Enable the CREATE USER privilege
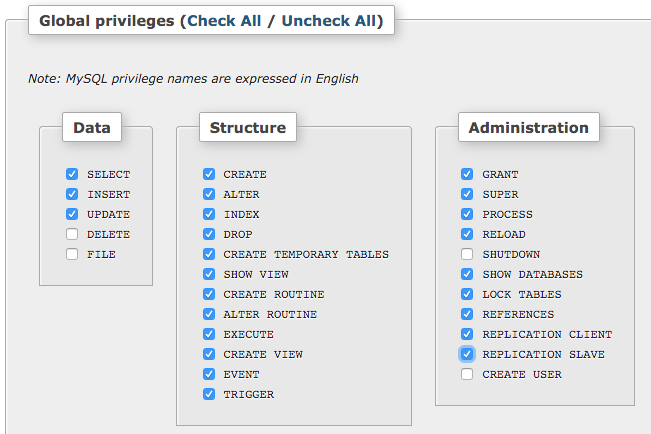The image size is (651, 434). pyautogui.click(x=467, y=374)
